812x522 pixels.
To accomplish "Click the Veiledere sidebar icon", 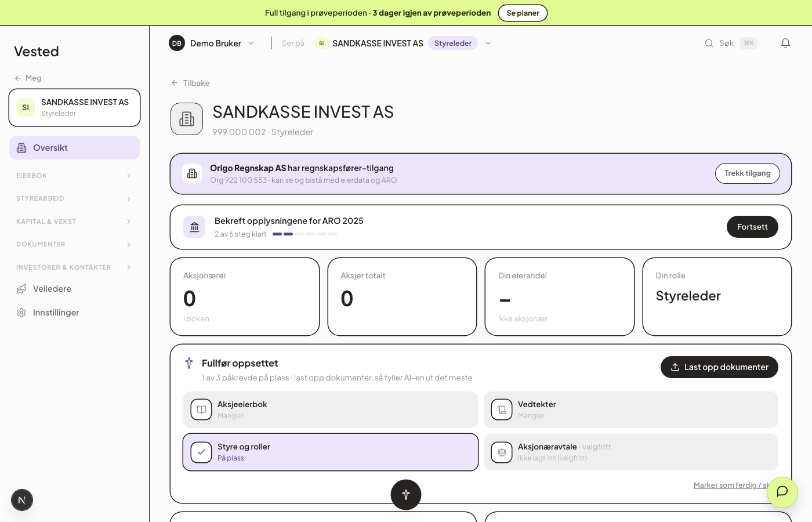I will (21, 289).
